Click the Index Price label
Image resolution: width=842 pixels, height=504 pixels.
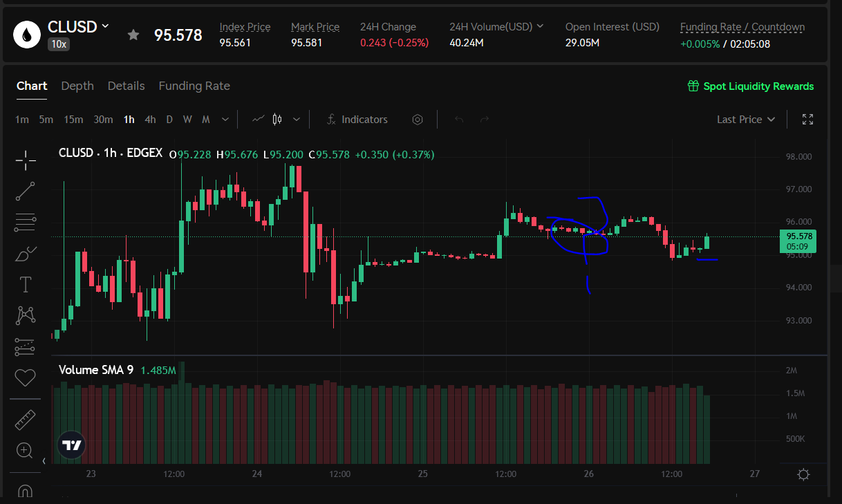point(245,27)
